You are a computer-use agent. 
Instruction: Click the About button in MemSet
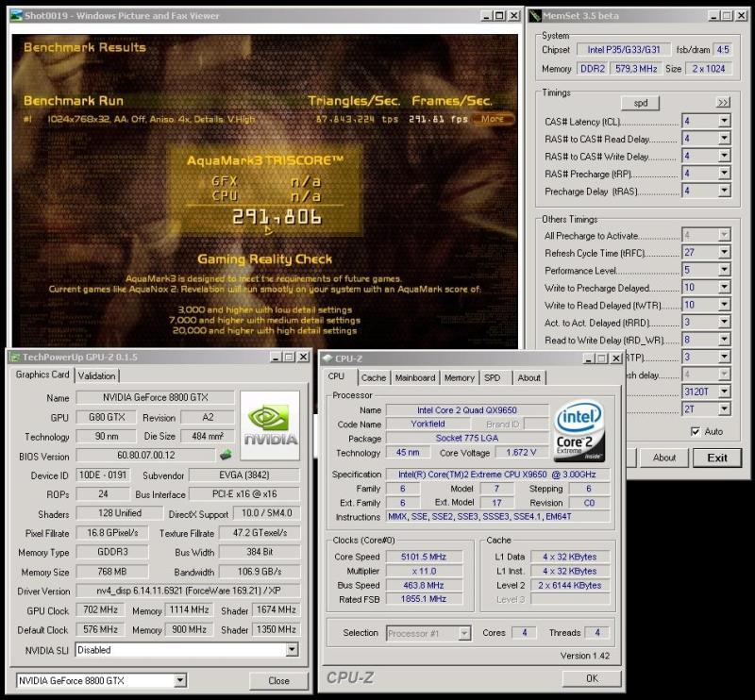664,458
